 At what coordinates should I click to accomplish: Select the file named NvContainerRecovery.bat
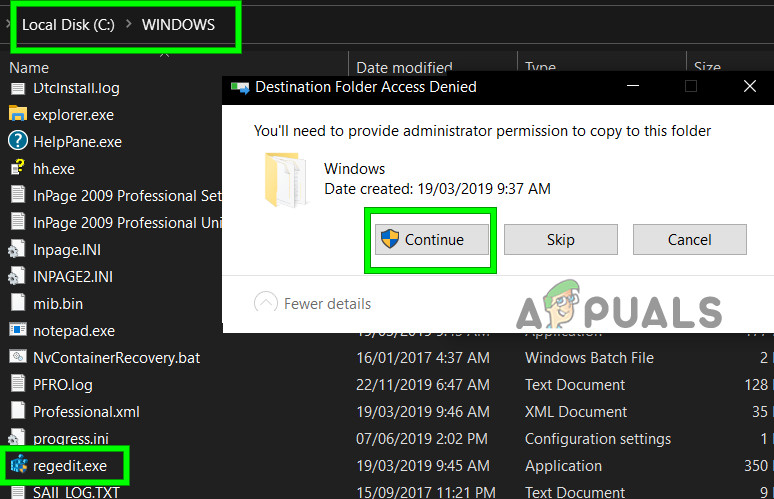(116, 357)
